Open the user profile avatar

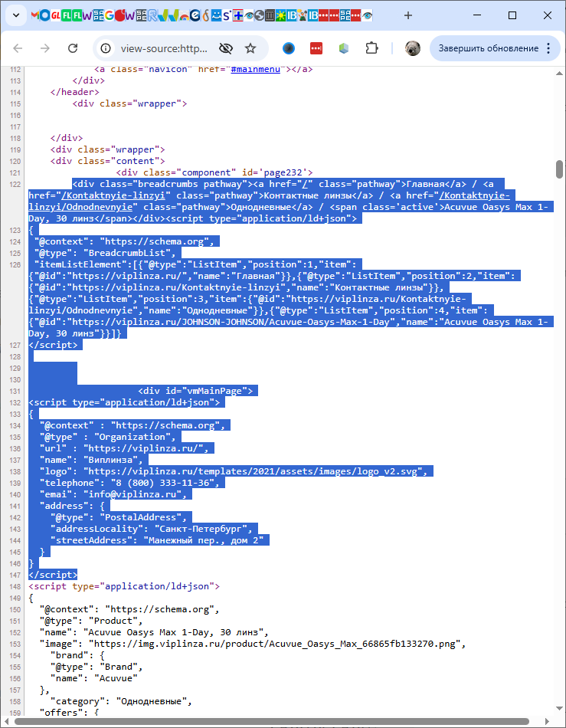click(x=413, y=48)
